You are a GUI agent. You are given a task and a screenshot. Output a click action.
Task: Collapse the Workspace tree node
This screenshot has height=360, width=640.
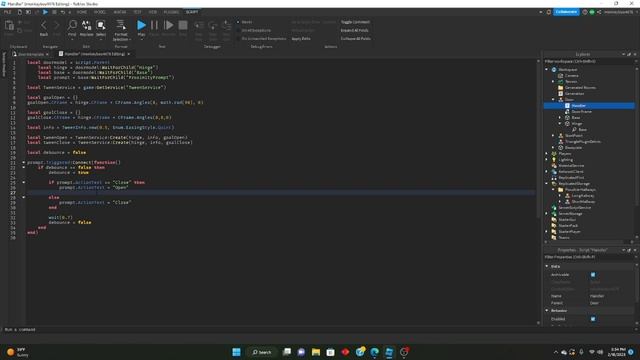(x=547, y=70)
